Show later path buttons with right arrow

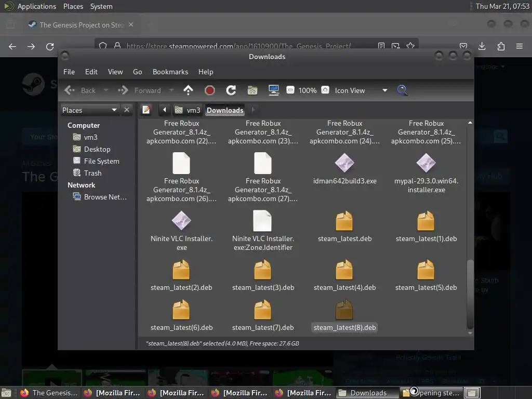coord(253,110)
